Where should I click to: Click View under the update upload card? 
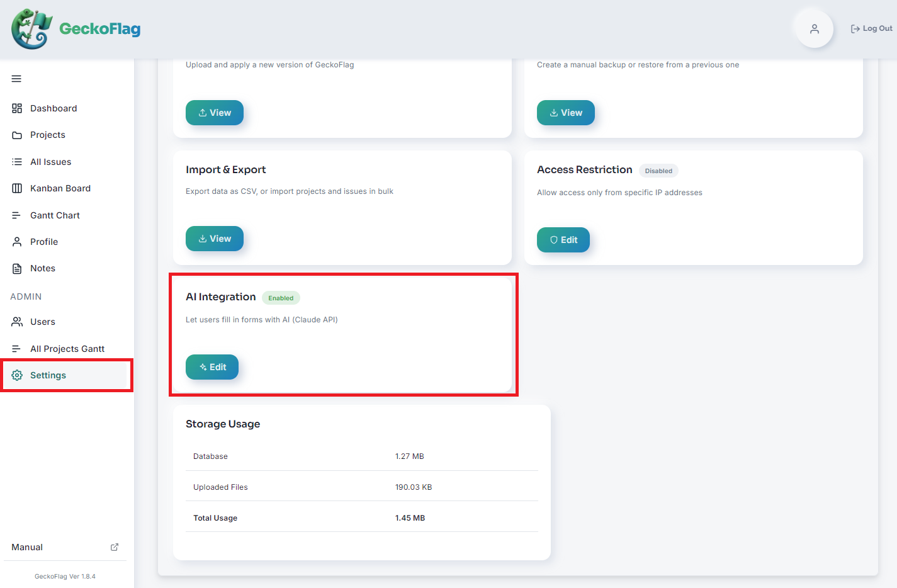point(215,113)
